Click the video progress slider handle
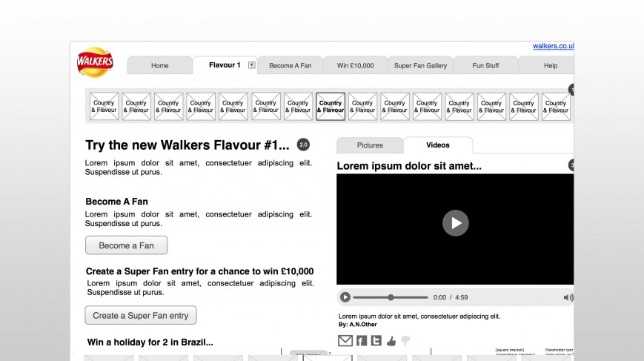The height and width of the screenshot is (361, 644). pyautogui.click(x=391, y=297)
